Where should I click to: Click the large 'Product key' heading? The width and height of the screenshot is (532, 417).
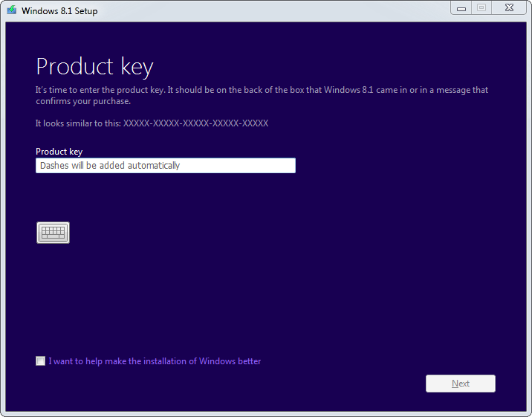click(x=94, y=66)
